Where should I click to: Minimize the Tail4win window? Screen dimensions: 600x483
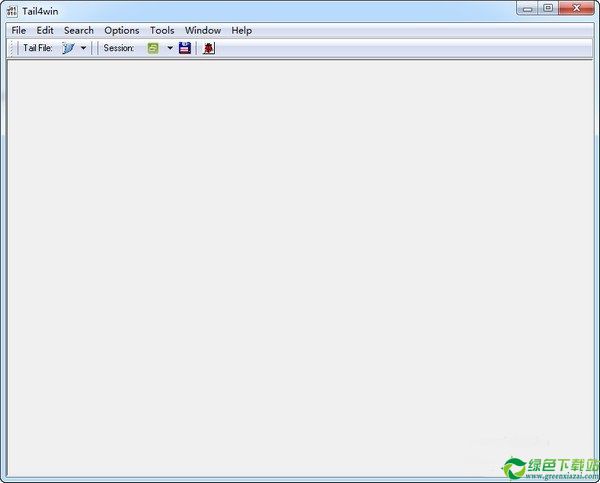click(527, 8)
